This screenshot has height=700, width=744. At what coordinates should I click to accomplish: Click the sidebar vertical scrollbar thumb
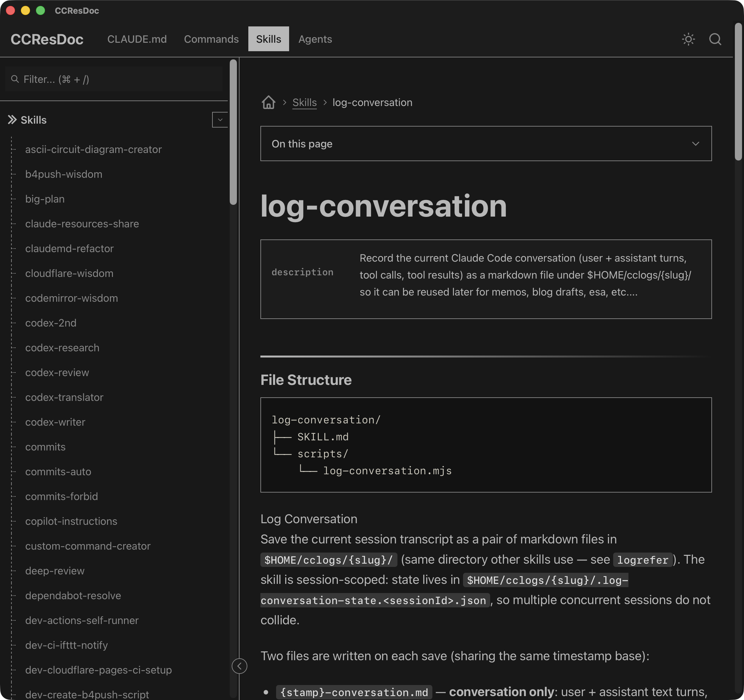233,132
